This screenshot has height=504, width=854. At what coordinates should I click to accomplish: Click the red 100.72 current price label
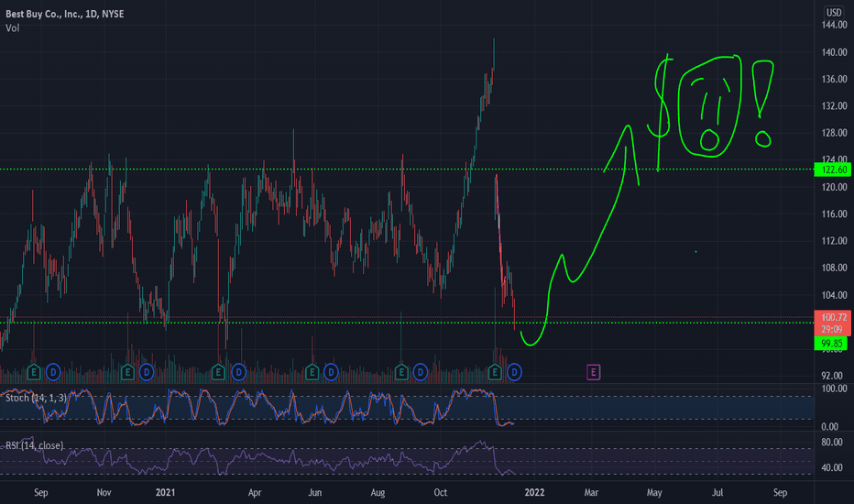coord(833,317)
